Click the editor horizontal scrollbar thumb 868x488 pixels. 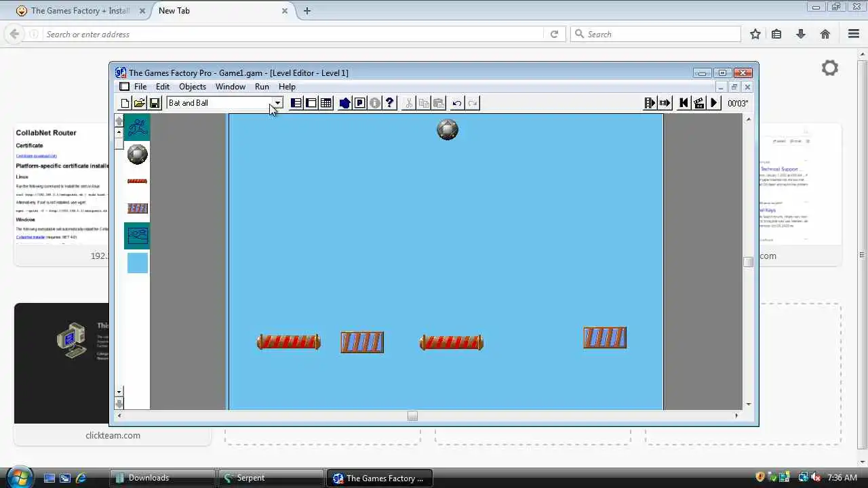click(x=412, y=415)
